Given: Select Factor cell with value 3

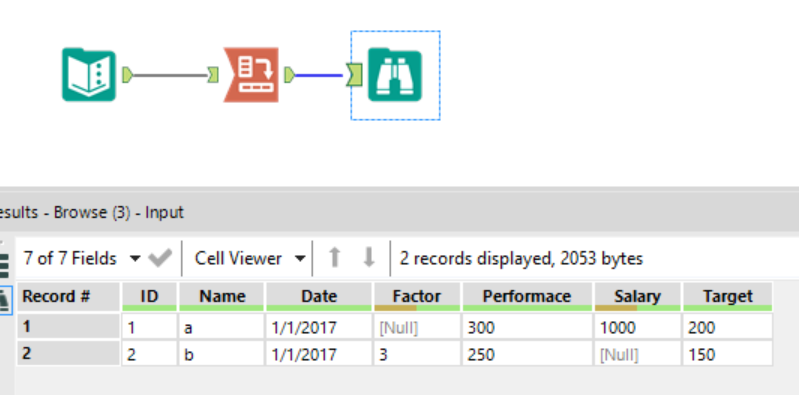Looking at the screenshot, I should pyautogui.click(x=417, y=354).
